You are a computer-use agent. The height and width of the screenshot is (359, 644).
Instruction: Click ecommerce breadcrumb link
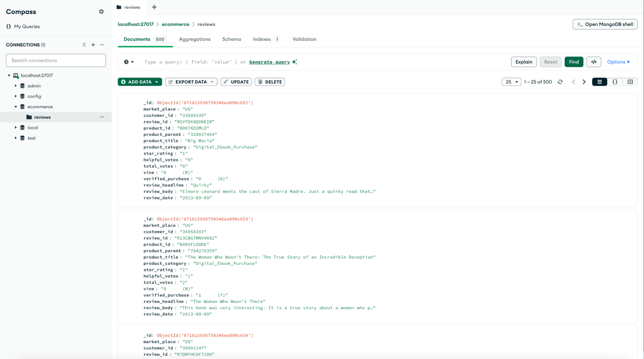pyautogui.click(x=176, y=24)
